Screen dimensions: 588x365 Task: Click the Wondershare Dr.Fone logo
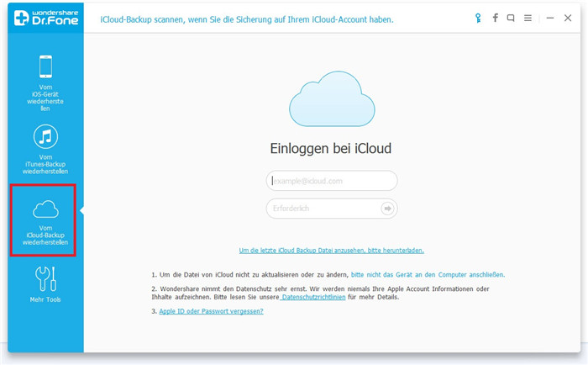tap(45, 18)
